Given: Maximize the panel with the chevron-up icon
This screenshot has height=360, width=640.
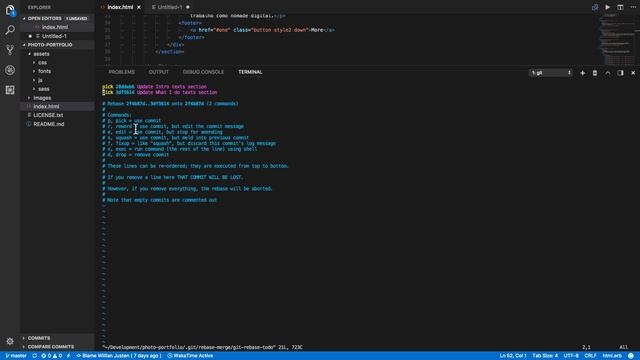Looking at the screenshot, I should click(x=608, y=73).
